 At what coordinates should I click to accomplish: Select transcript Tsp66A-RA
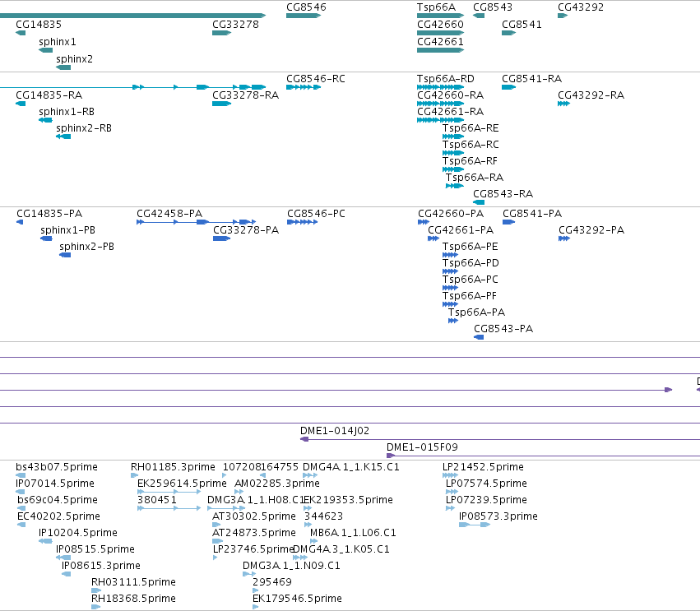(454, 186)
